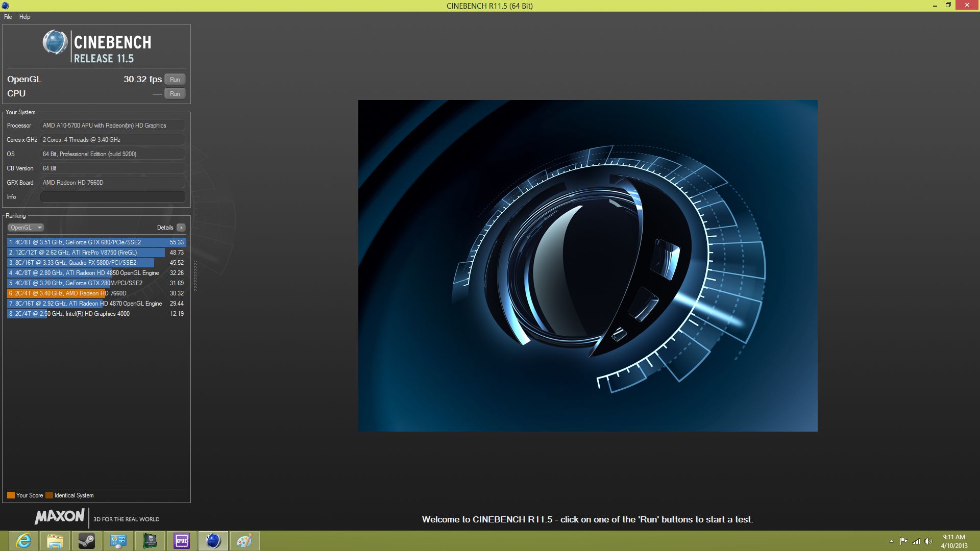The width and height of the screenshot is (980, 551).
Task: Select the AMD Radeon HD 7660D ranking row
Action: [96, 293]
